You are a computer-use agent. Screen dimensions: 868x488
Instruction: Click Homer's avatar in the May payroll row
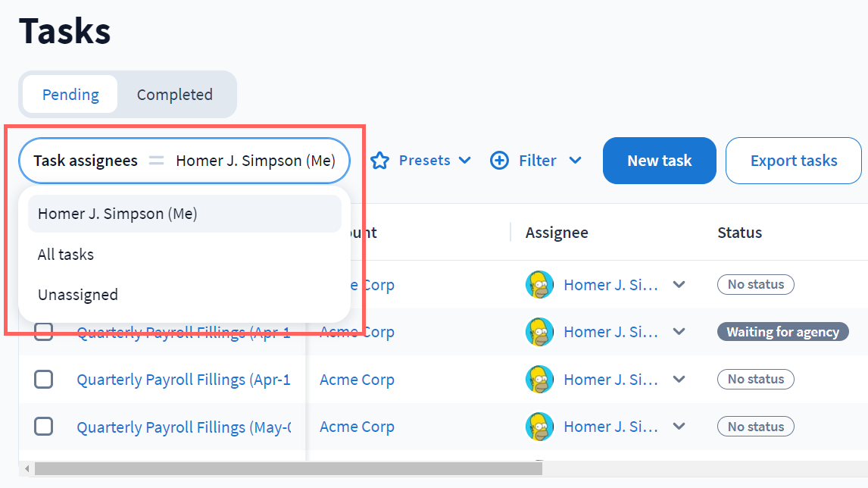tap(539, 427)
